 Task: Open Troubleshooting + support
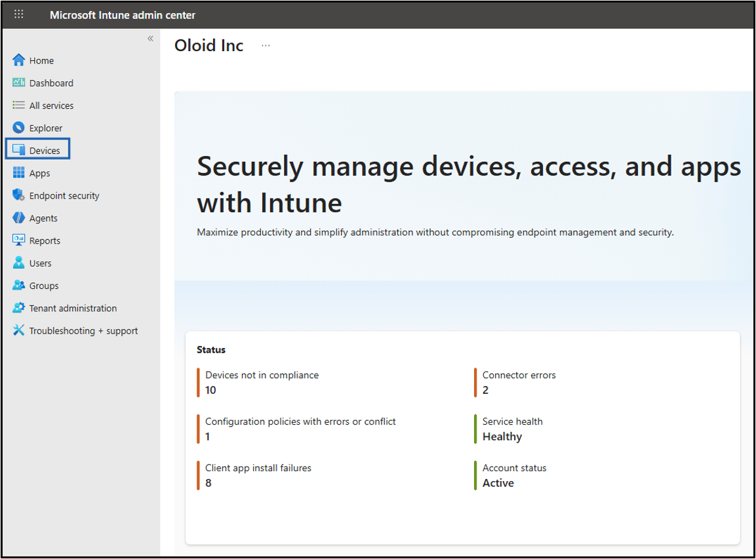pyautogui.click(x=83, y=331)
